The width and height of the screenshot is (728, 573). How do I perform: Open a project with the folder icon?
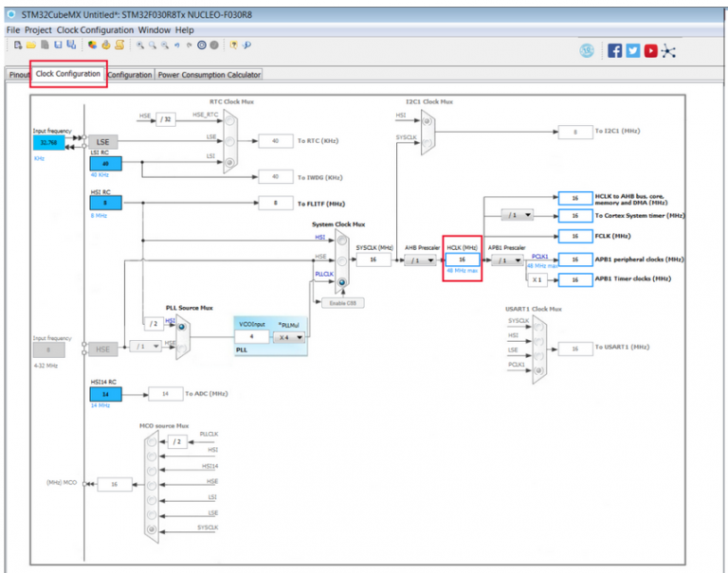coord(31,45)
